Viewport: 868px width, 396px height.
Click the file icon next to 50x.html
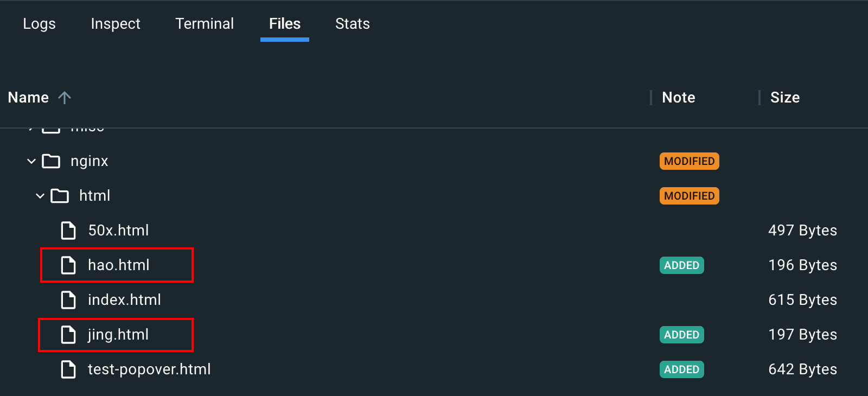point(68,231)
